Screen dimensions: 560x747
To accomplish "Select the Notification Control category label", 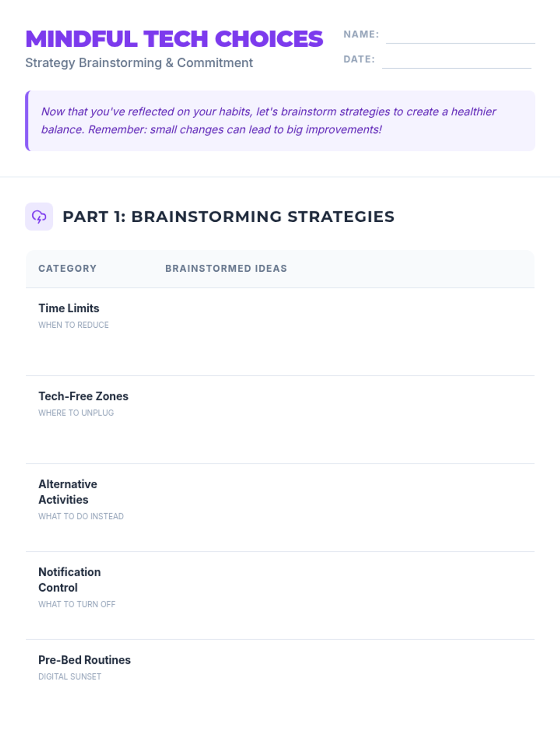I will point(69,579).
